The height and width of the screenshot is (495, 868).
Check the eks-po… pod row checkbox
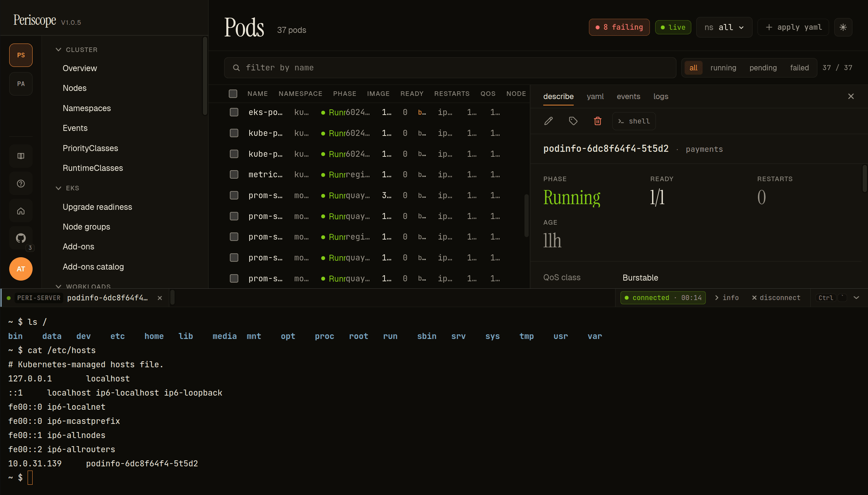(x=234, y=112)
